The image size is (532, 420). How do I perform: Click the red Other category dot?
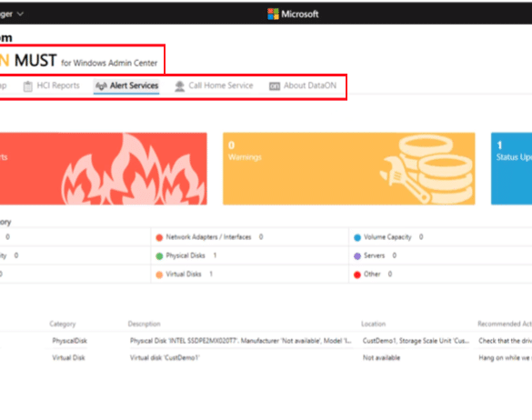tap(357, 275)
